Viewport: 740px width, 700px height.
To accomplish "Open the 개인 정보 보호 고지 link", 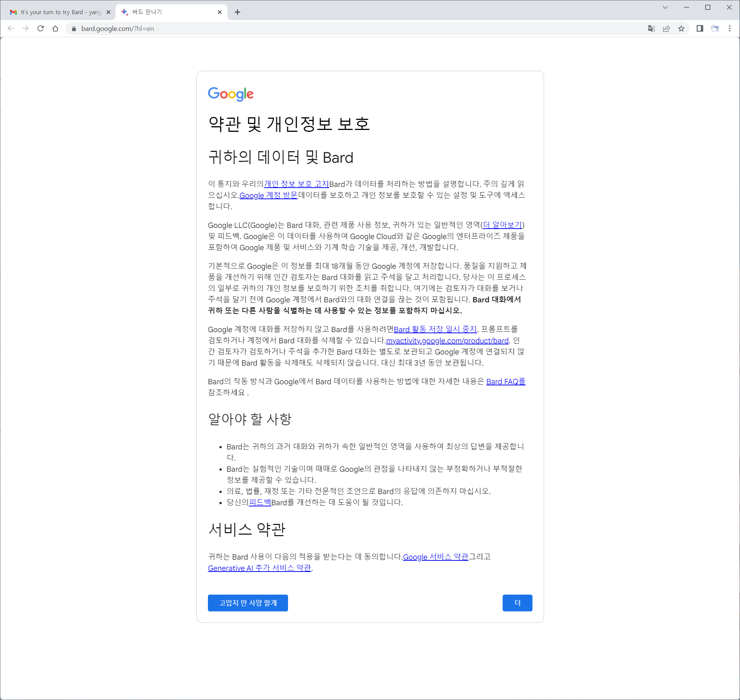I will pos(296,184).
